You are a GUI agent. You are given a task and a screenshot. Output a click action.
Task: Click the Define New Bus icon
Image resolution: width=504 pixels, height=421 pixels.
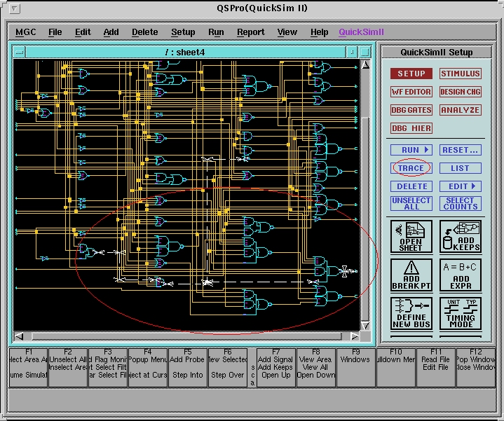click(411, 313)
